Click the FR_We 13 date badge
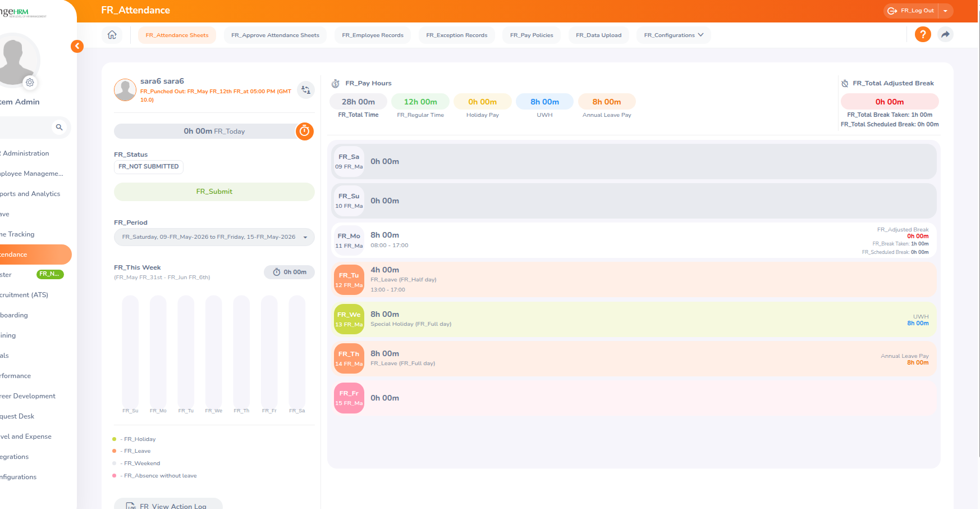 (x=349, y=319)
